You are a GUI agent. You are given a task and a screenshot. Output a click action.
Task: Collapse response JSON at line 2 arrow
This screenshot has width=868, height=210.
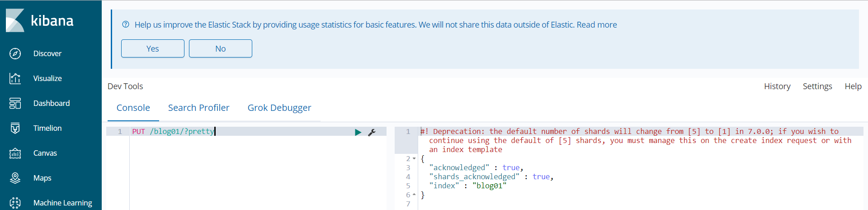[414, 159]
